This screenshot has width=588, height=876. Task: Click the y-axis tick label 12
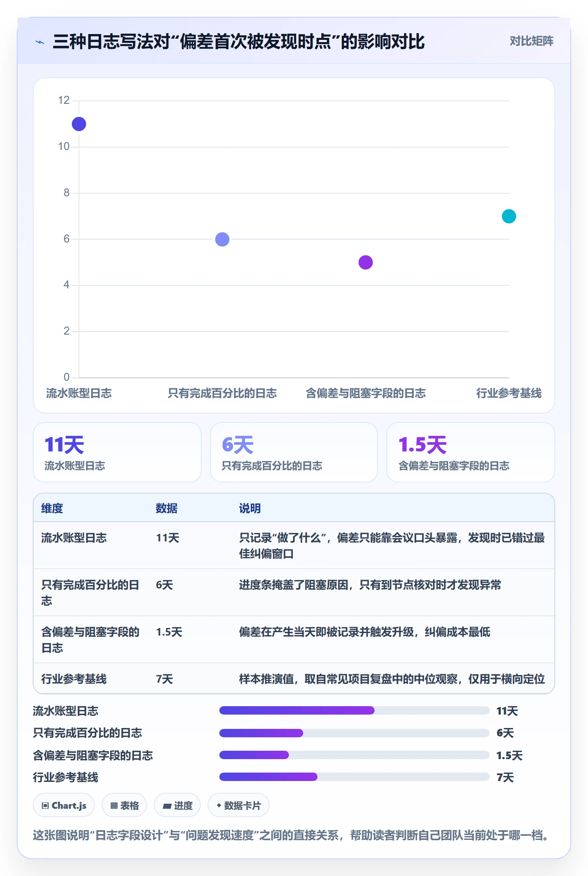coord(64,100)
